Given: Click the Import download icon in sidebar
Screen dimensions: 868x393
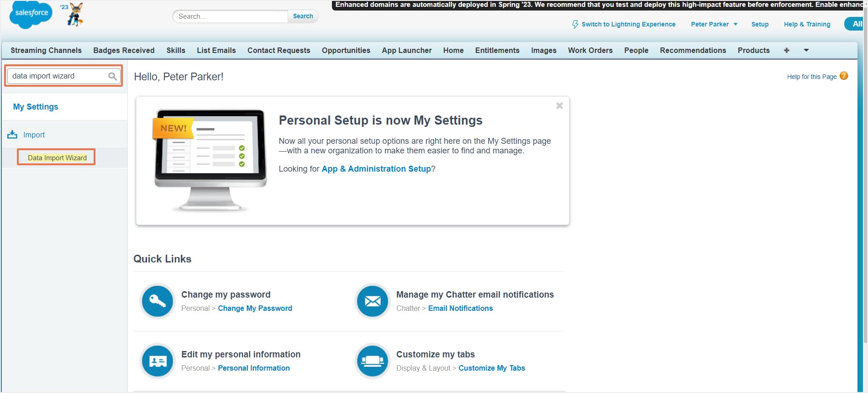Looking at the screenshot, I should click(x=12, y=135).
